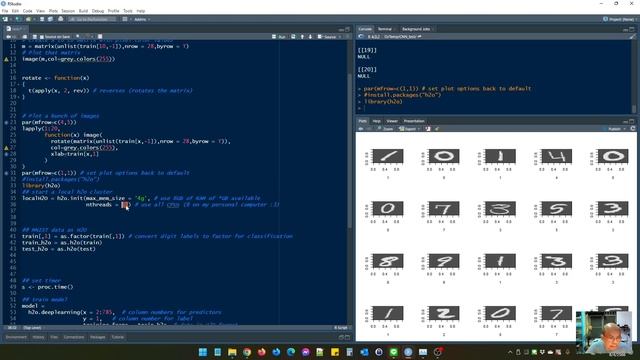Toggle breakpoint dot on line 31
This screenshot has height=360, width=640.
click(6, 173)
